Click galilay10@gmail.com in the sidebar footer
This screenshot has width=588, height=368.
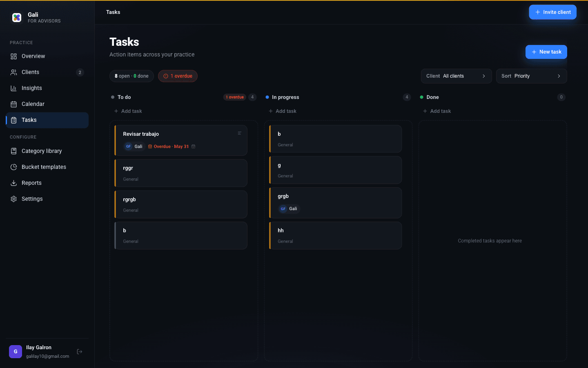[x=48, y=356]
